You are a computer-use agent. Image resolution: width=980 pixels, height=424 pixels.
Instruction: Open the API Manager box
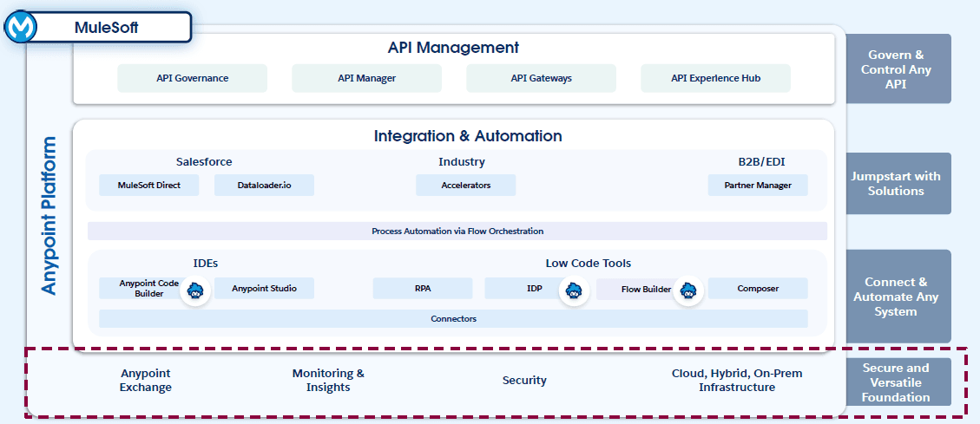(366, 78)
